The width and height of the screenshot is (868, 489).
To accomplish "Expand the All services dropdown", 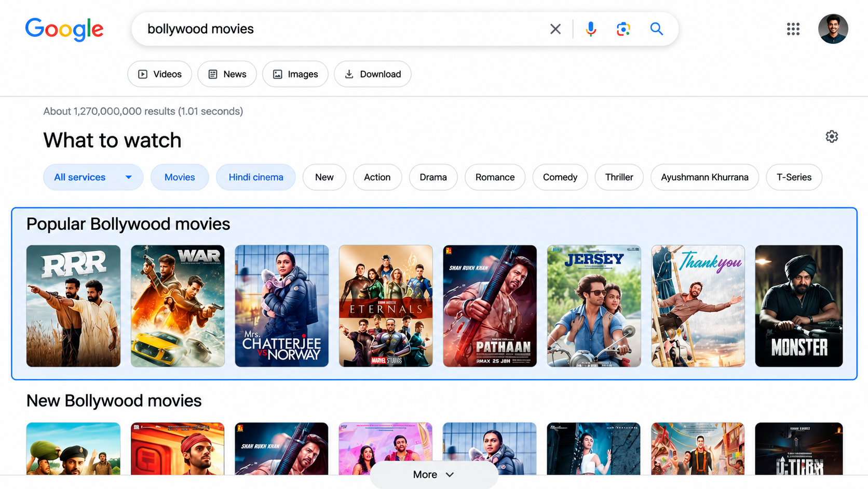I will (x=93, y=177).
